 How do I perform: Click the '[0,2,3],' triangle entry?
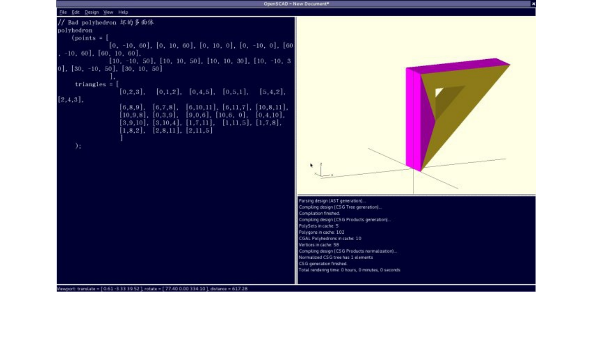tap(132, 92)
